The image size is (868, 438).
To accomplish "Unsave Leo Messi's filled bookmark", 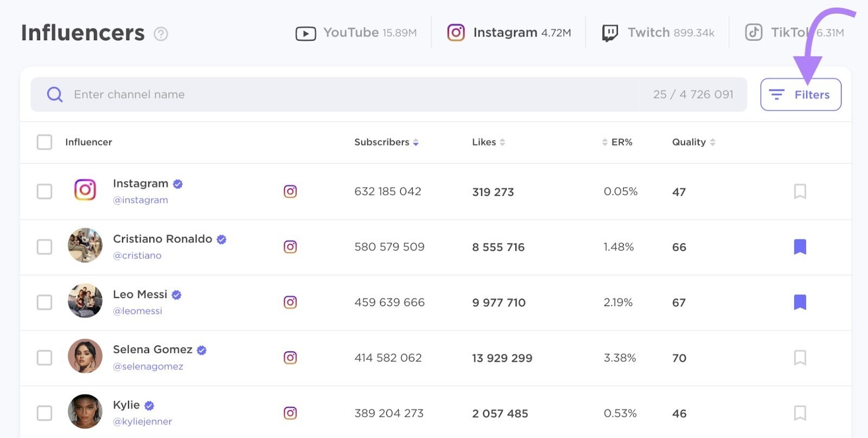I will [x=800, y=302].
